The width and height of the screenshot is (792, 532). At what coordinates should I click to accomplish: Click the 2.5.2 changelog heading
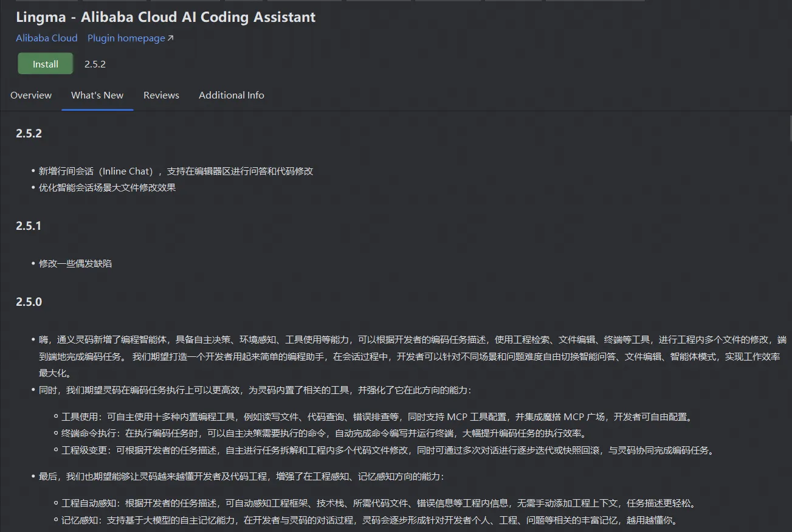[29, 134]
